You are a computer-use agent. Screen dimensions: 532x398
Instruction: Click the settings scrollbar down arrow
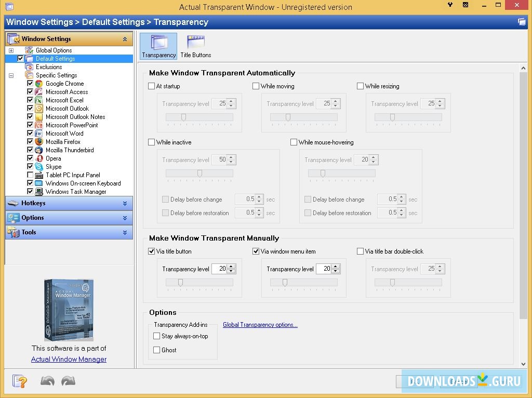click(523, 364)
